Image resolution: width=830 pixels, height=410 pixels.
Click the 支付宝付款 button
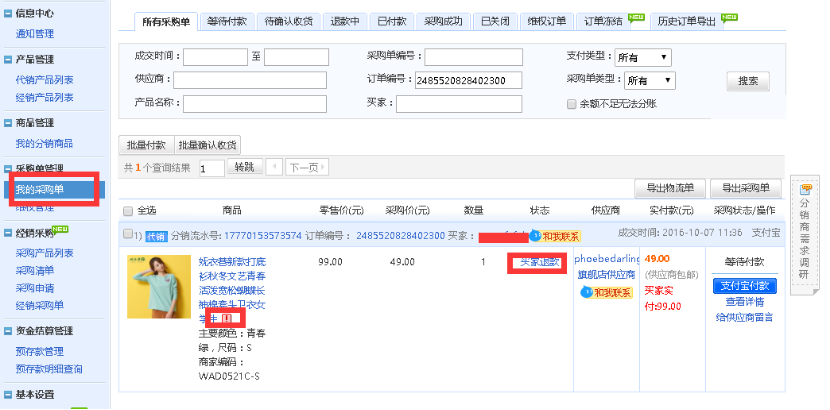[746, 285]
